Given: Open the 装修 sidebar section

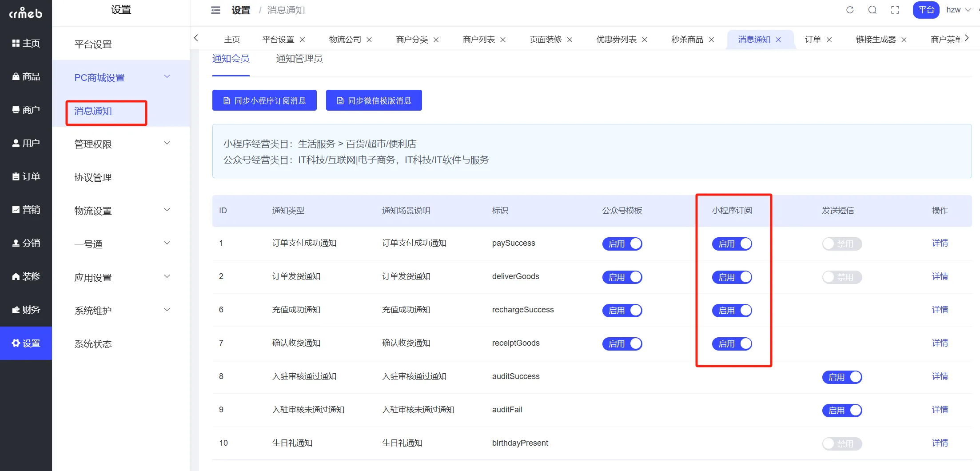Looking at the screenshot, I should click(26, 276).
